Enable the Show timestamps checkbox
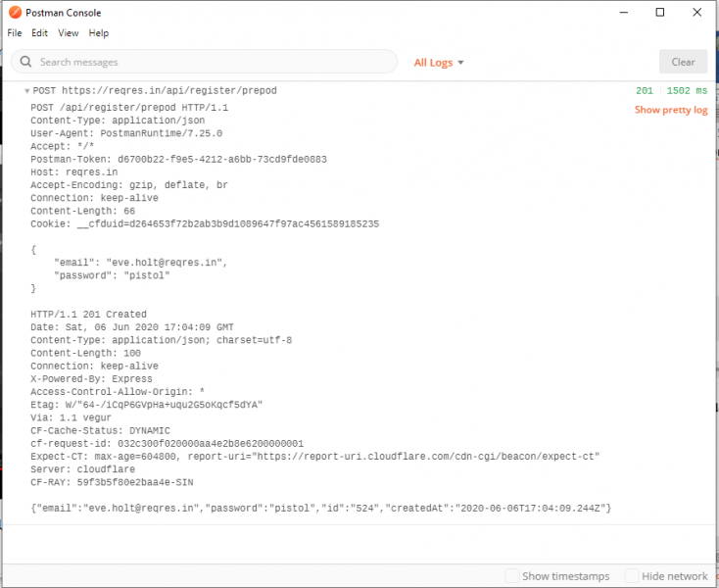 [512, 576]
